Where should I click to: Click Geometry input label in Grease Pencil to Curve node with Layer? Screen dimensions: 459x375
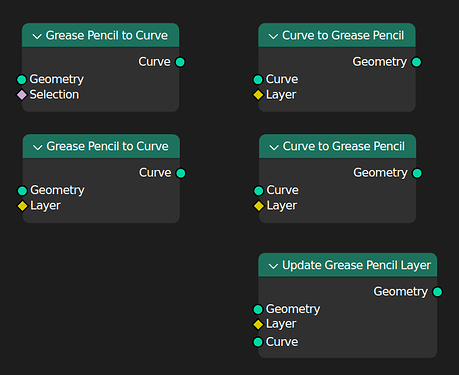(x=57, y=190)
